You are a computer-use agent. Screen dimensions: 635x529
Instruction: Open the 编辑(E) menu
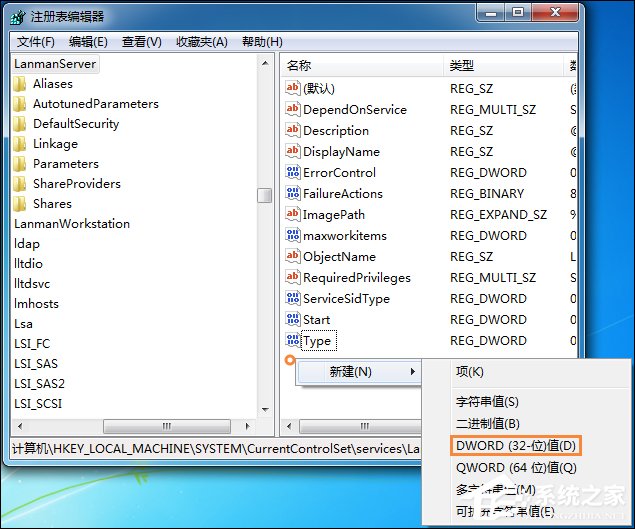tap(88, 42)
